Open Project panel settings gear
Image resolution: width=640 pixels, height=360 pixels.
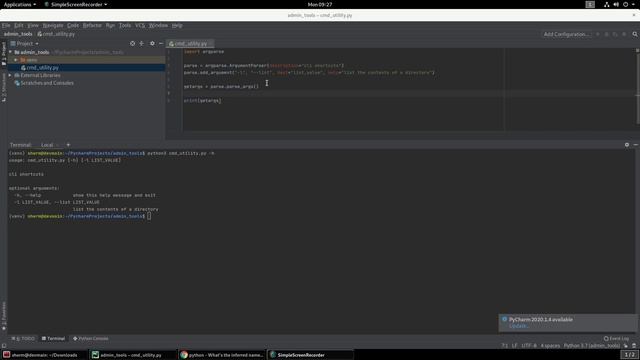(152, 43)
